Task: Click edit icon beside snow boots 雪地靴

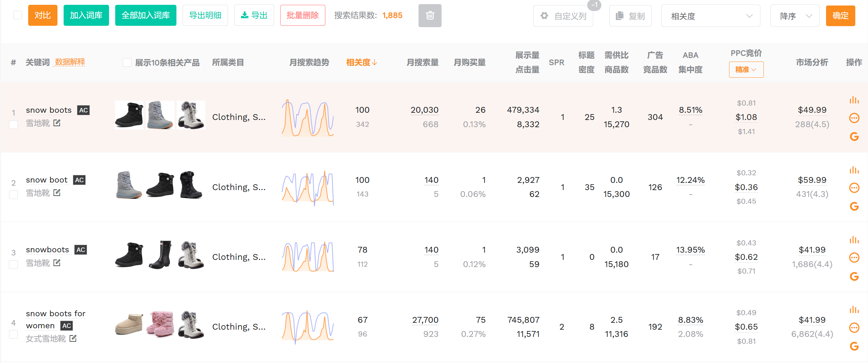Action: click(x=57, y=123)
